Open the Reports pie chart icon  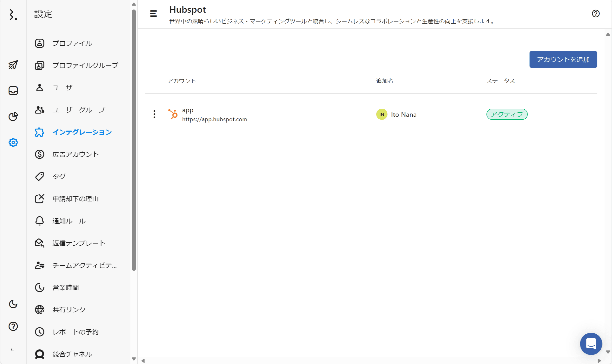coord(13,117)
